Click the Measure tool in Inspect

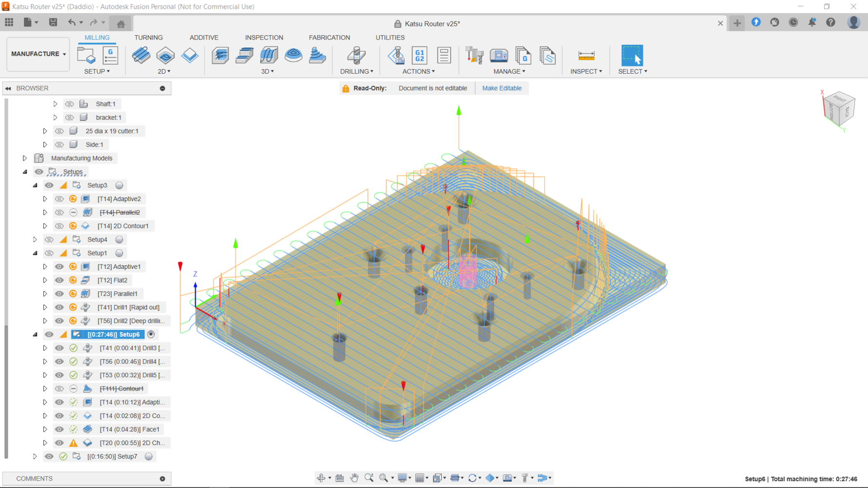tap(586, 55)
